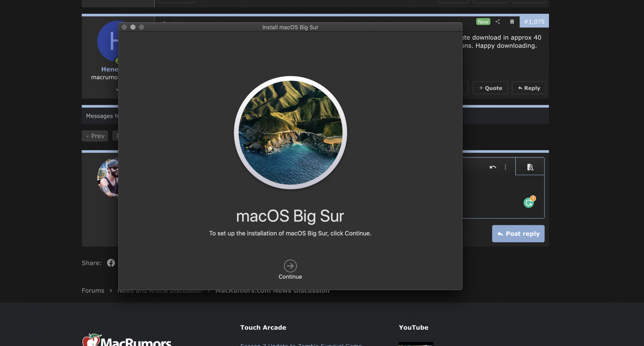Open the #1,075 post number link
The width and height of the screenshot is (644, 346).
[x=534, y=22]
